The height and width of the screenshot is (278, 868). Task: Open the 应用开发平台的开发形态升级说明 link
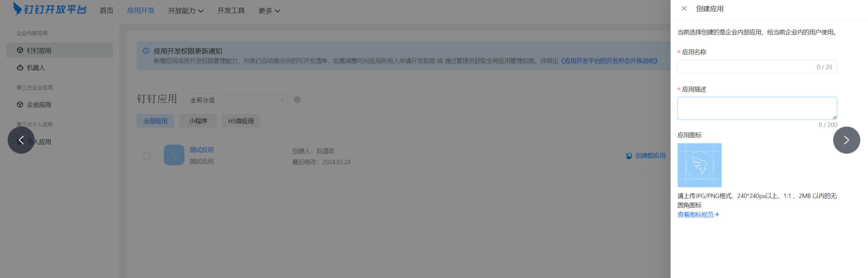pos(609,61)
